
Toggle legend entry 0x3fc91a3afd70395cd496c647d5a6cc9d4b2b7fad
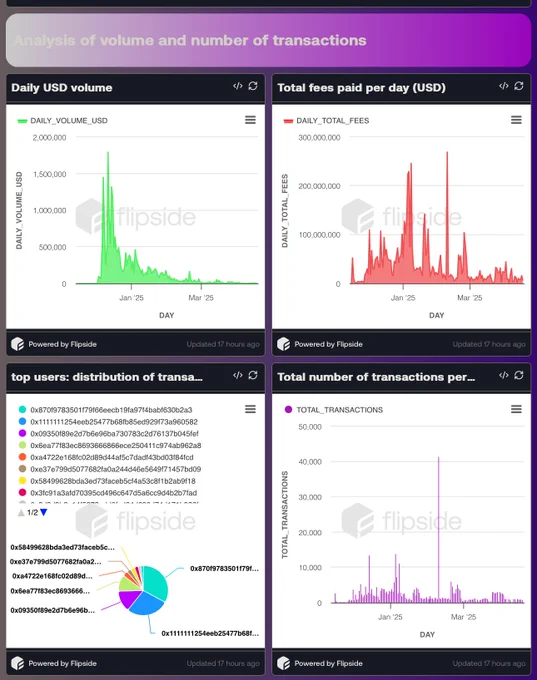point(108,493)
